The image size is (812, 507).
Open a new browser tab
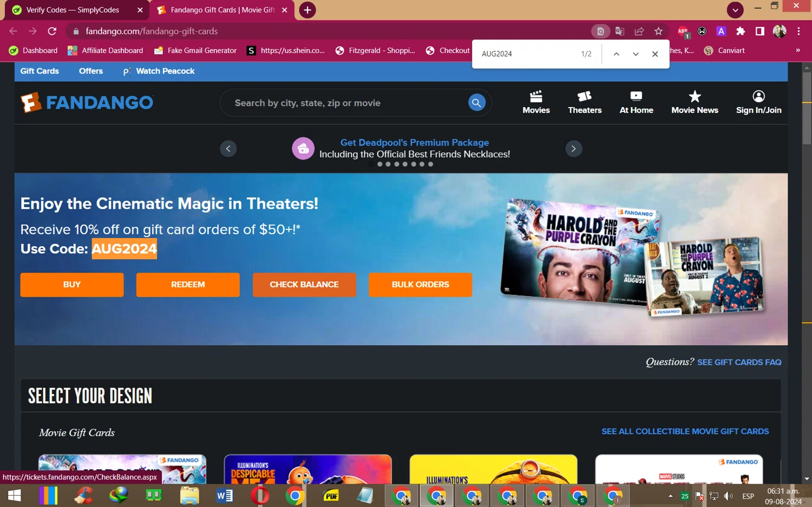307,10
